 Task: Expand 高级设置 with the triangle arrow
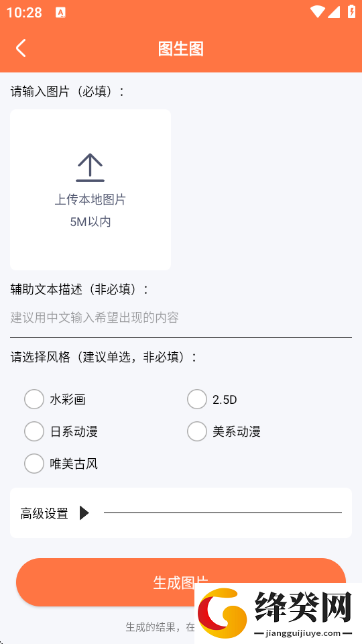click(84, 513)
